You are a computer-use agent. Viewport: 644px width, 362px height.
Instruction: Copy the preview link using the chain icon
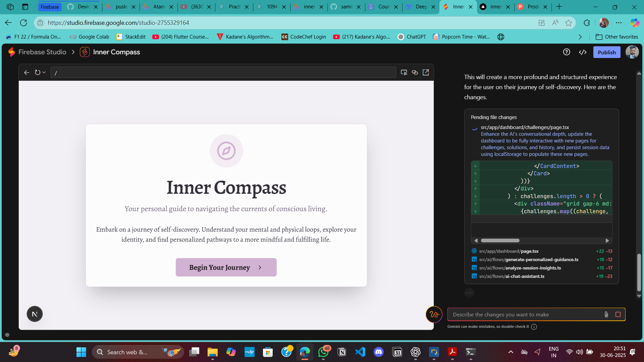415,72
